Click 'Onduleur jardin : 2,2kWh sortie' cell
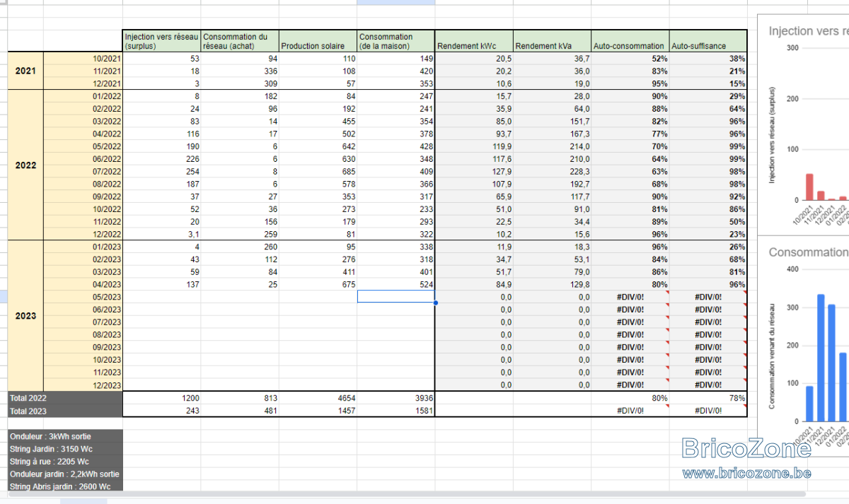The image size is (849, 504). pyautogui.click(x=65, y=474)
